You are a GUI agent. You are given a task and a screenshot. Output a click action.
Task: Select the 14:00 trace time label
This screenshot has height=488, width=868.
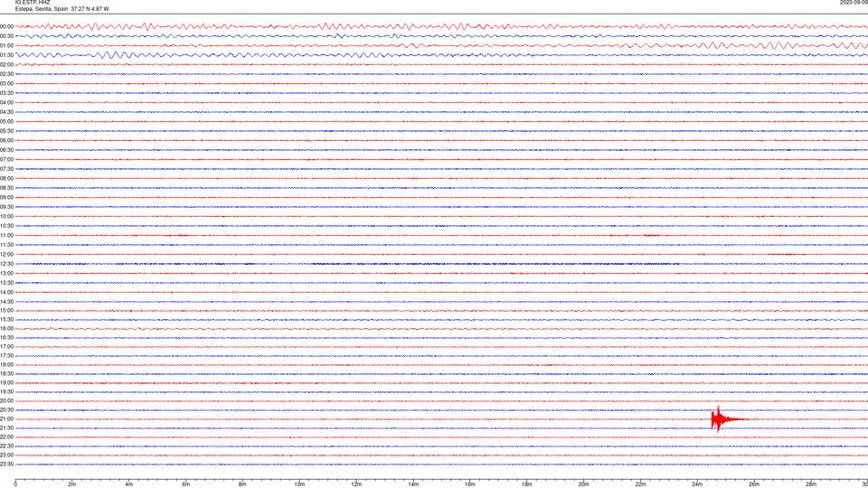tap(6, 292)
